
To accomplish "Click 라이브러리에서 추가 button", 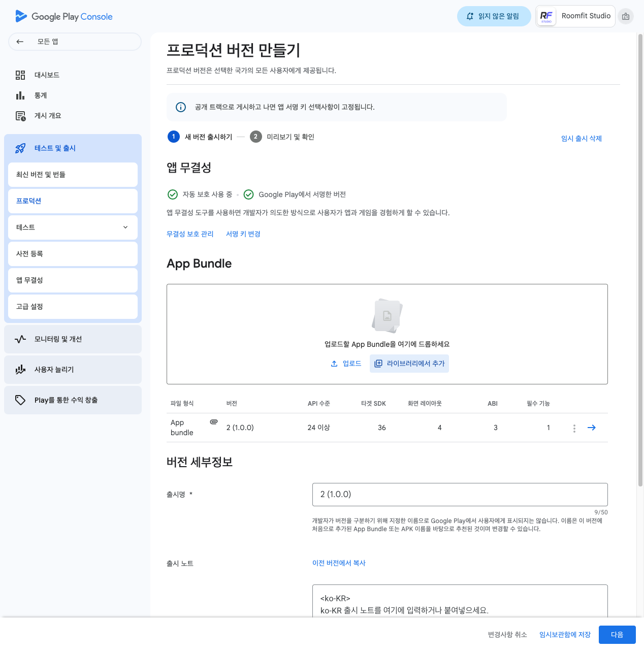I will pyautogui.click(x=409, y=364).
